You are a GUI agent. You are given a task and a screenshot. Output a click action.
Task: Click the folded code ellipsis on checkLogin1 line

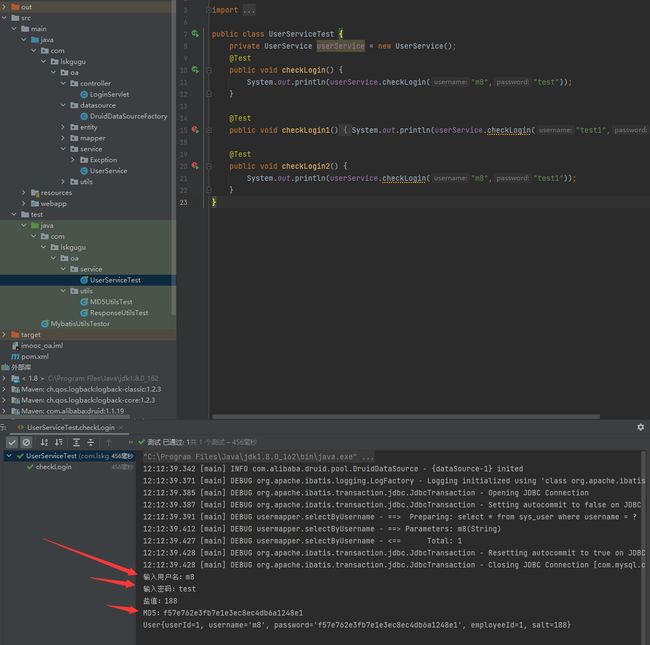click(x=345, y=130)
